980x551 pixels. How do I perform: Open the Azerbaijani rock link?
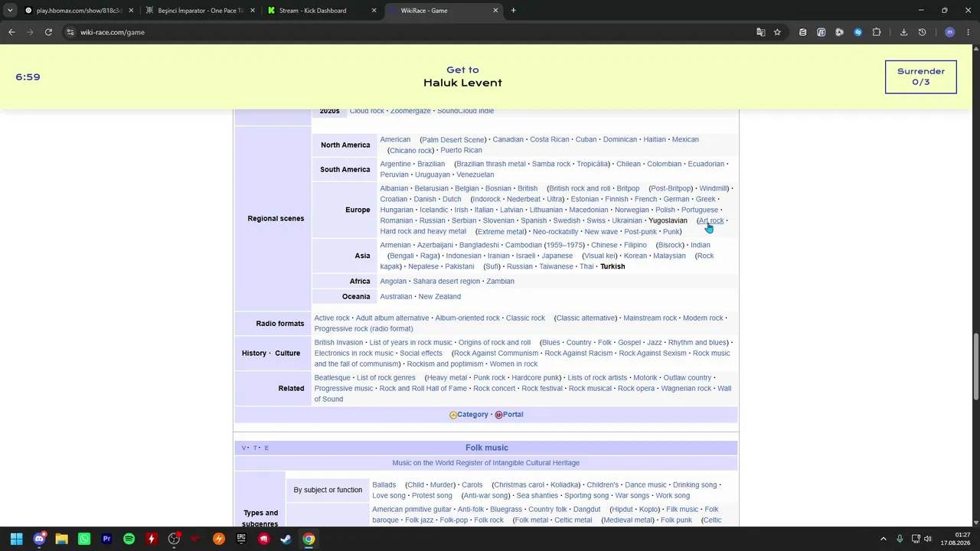pyautogui.click(x=435, y=245)
